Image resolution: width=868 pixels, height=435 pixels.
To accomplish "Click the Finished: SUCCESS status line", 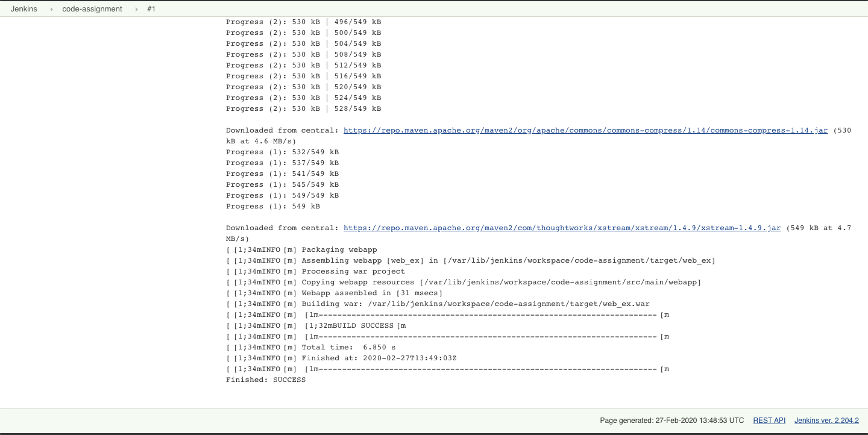I will tap(265, 380).
